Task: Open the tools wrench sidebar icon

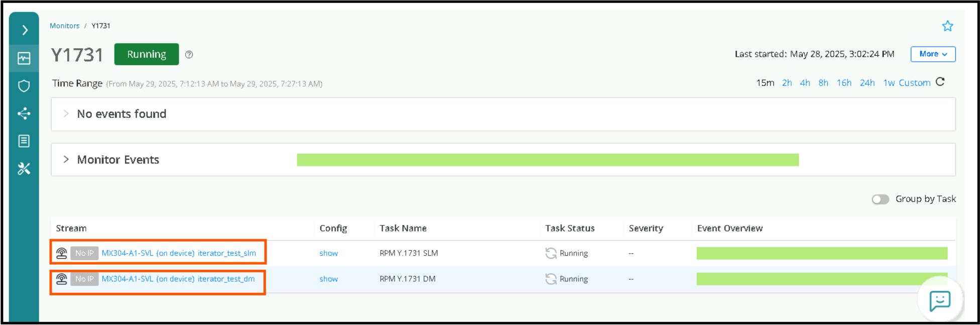Action: point(24,169)
